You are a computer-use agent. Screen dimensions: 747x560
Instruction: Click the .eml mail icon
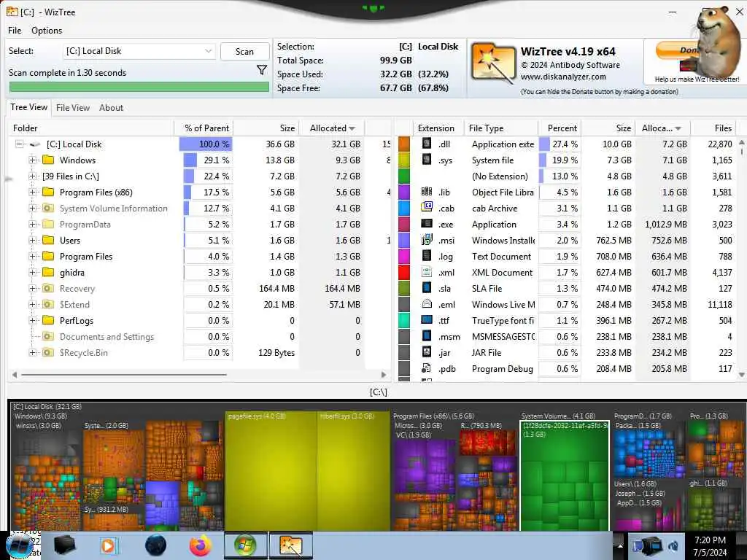(427, 304)
